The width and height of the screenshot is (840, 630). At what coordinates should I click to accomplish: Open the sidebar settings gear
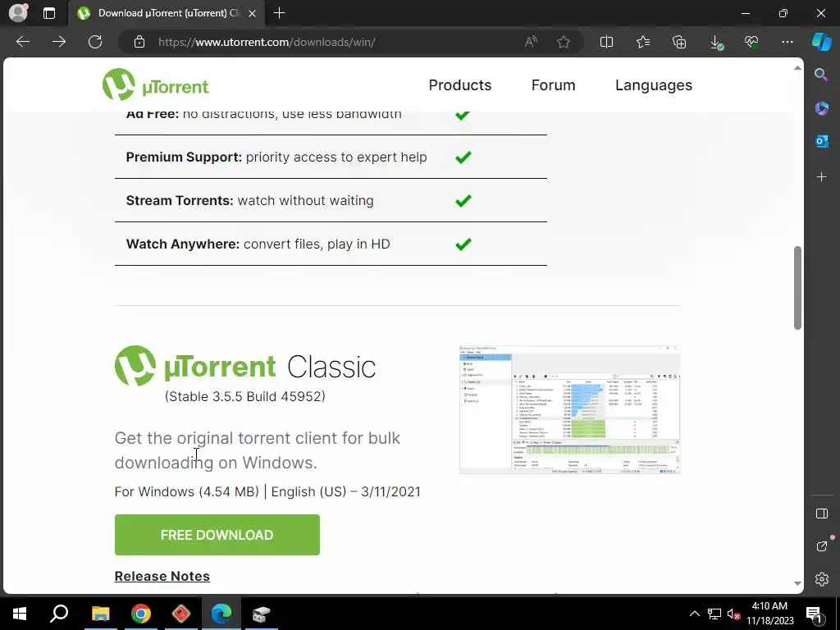click(822, 579)
